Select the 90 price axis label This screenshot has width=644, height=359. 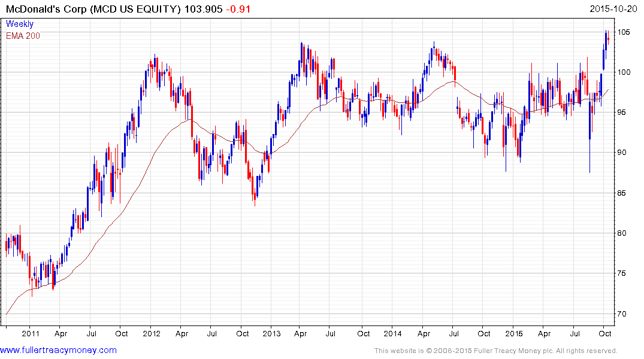[x=622, y=153]
